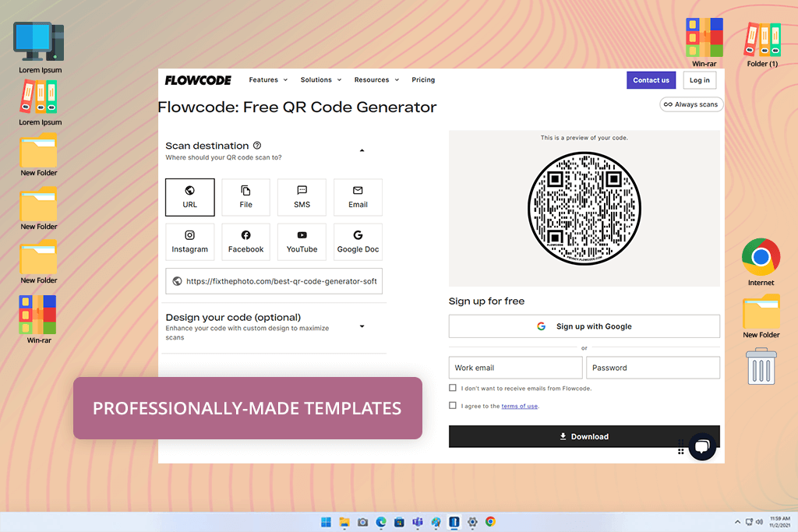The height and width of the screenshot is (532, 798).
Task: Select the File scan destination tile
Action: pyautogui.click(x=245, y=197)
